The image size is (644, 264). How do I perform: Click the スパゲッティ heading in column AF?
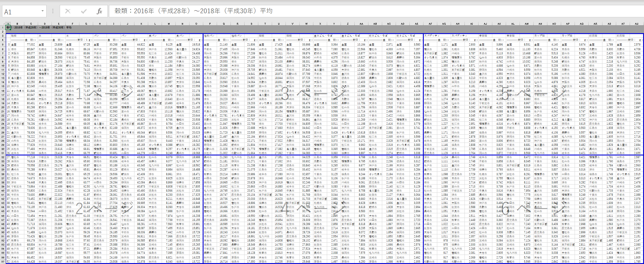pos(432,36)
